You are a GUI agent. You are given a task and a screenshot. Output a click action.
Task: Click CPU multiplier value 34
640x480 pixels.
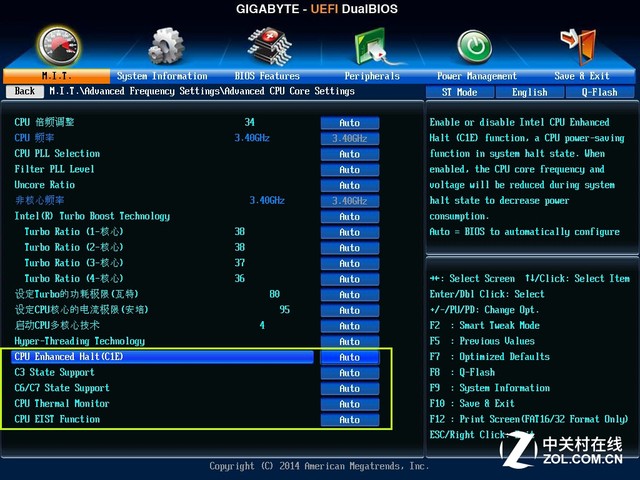(249, 122)
